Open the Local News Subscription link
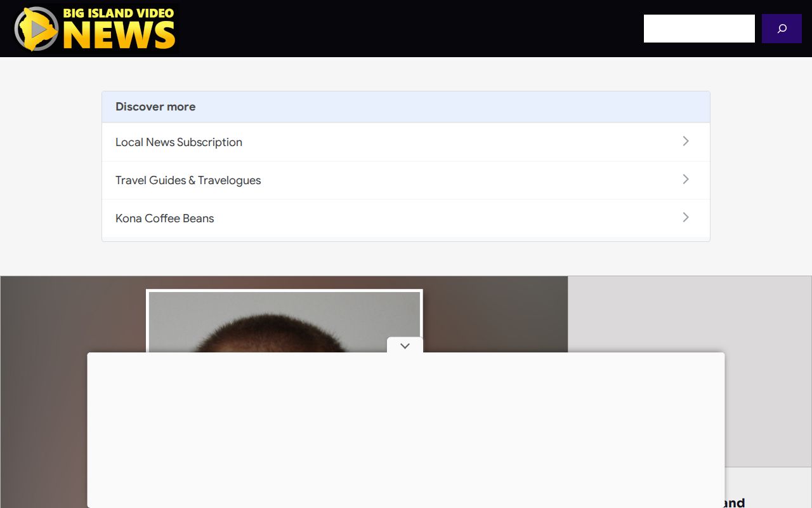Screen dimensions: 812x508 (x=406, y=142)
